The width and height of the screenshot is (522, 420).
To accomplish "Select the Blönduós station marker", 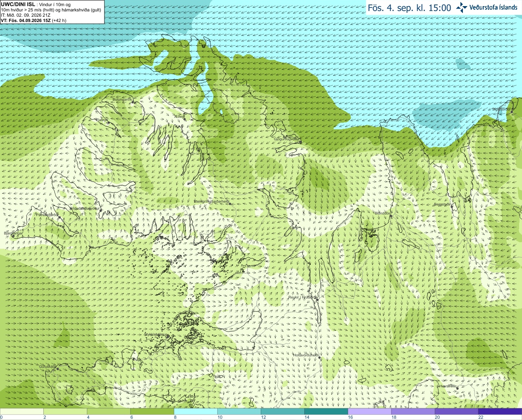I will (391, 216).
